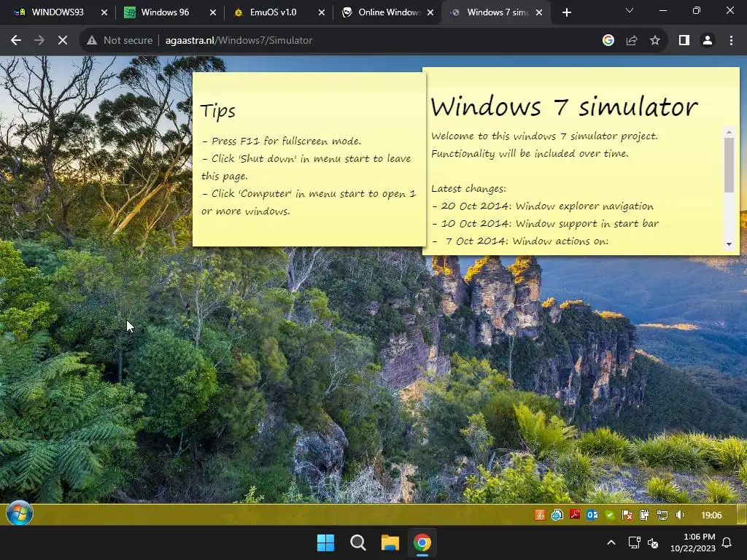Open the 1:06 PM date and time flyout
Viewport: 747px width, 560px height.
click(693, 542)
